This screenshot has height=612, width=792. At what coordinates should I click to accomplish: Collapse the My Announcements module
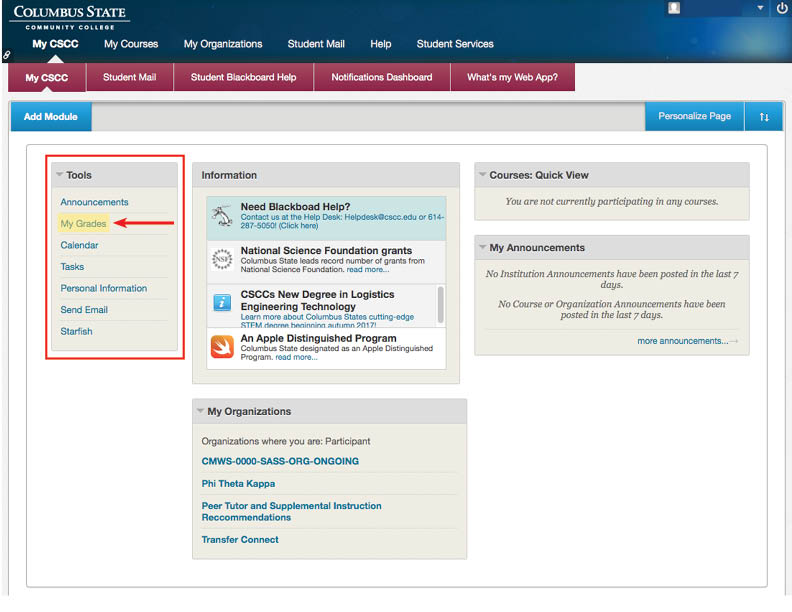tap(483, 248)
